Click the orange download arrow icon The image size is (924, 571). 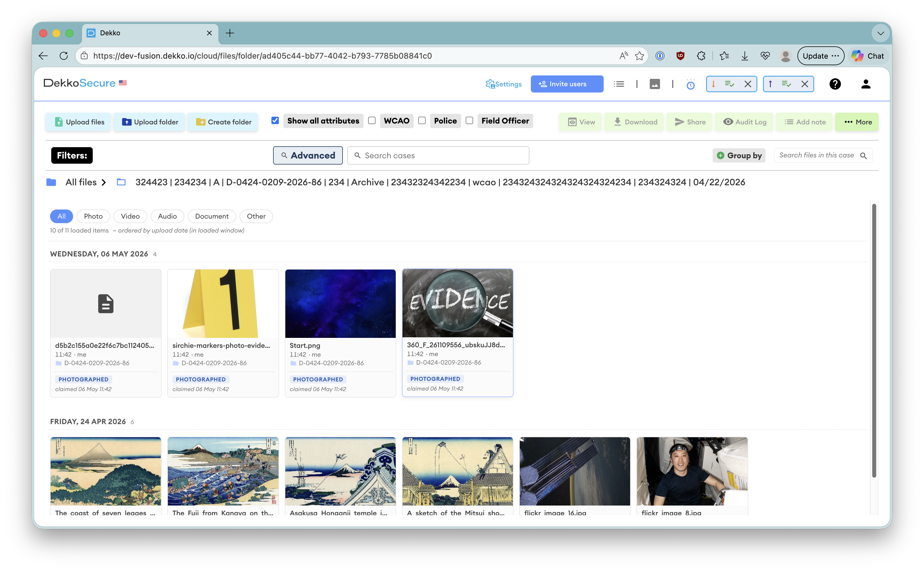pos(713,84)
